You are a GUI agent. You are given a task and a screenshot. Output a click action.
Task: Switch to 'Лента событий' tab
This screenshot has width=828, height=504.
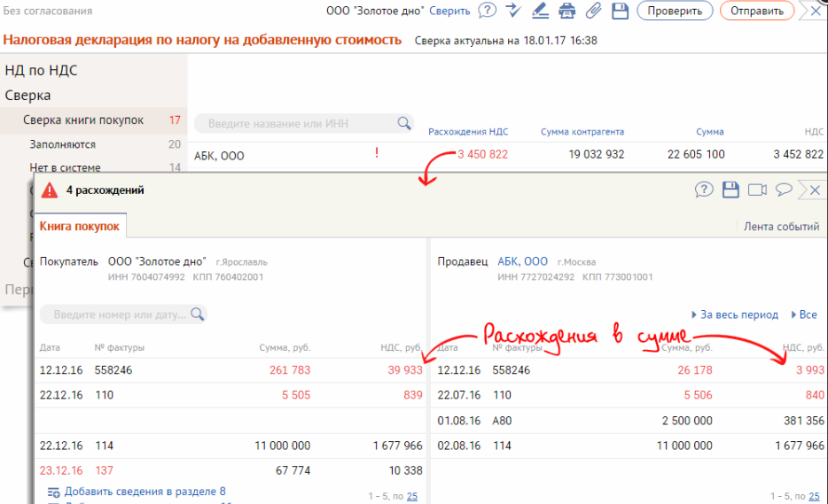pos(780,227)
